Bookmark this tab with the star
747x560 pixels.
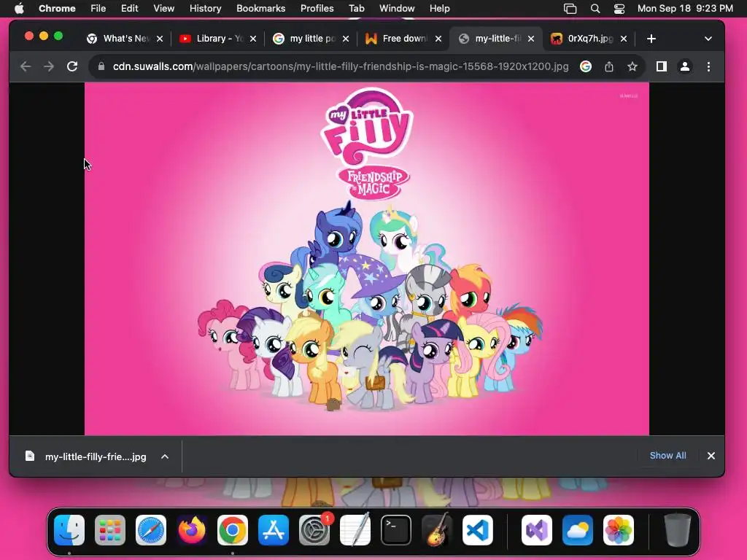pyautogui.click(x=632, y=66)
